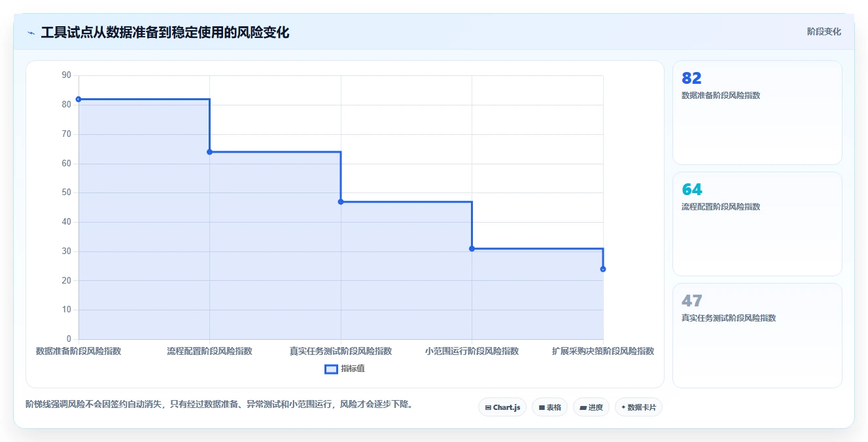Image resolution: width=868 pixels, height=442 pixels.
Task: Click x-axis label 流程配置阶段风险指数
Action: [x=209, y=351]
